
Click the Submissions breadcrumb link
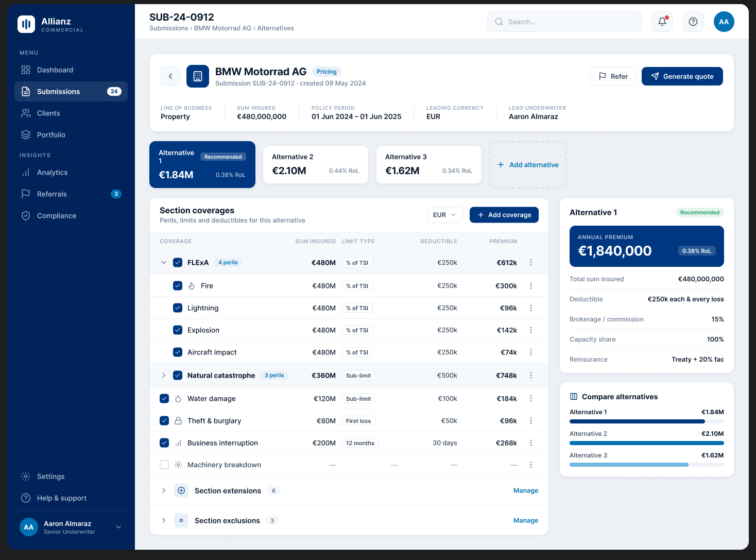click(x=169, y=28)
